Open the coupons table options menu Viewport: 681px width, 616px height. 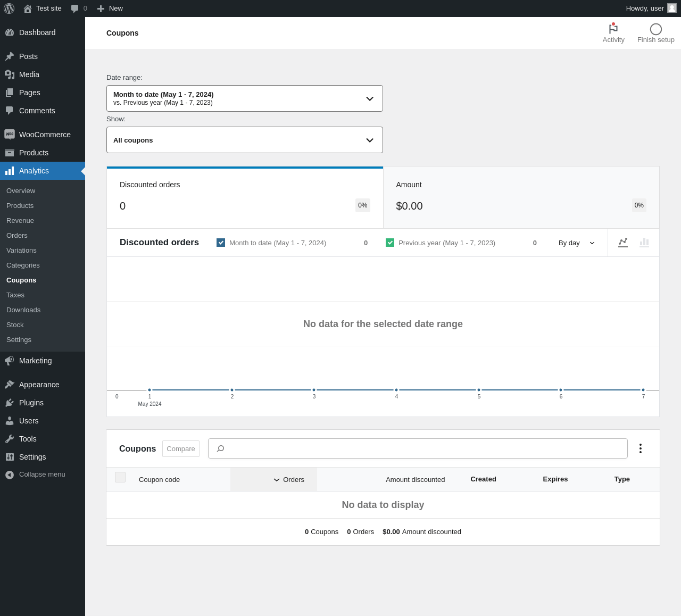[x=641, y=448]
